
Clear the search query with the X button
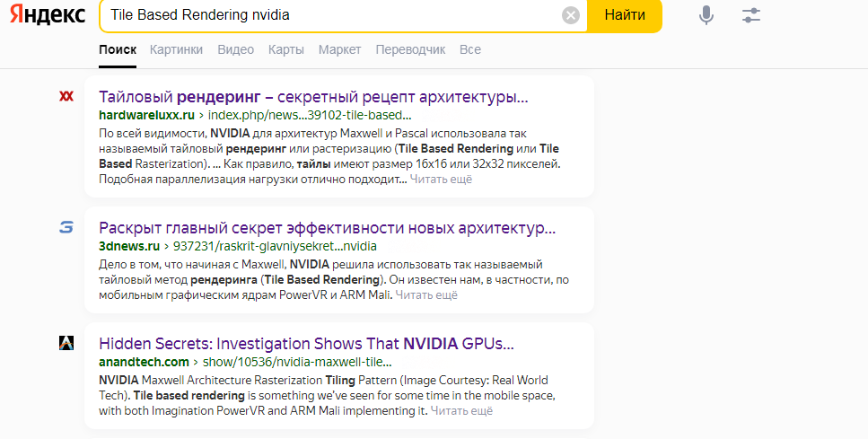[x=571, y=15]
